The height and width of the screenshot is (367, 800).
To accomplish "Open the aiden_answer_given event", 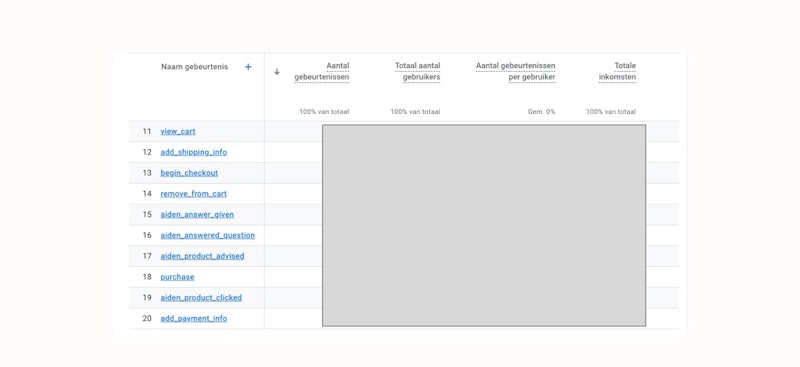I will pos(197,214).
